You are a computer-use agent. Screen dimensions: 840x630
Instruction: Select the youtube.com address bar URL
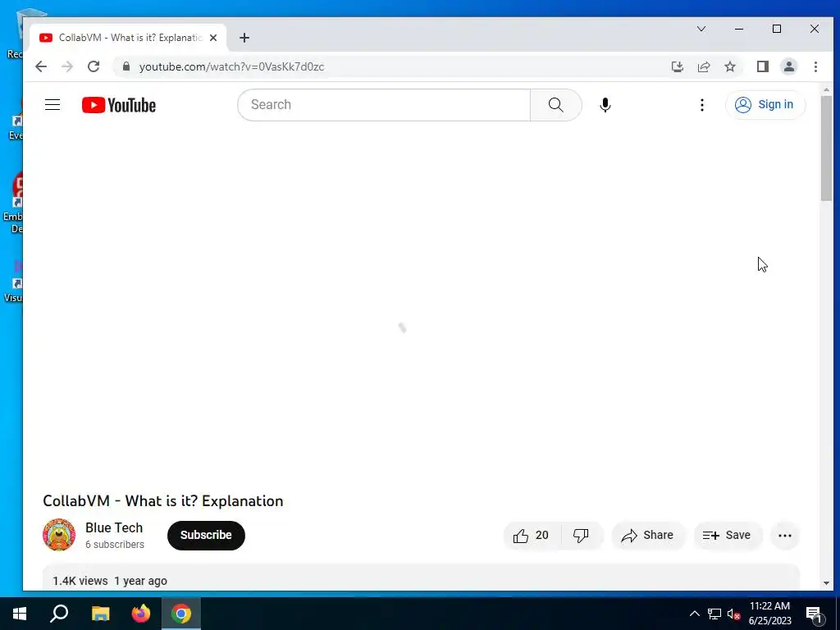231,67
